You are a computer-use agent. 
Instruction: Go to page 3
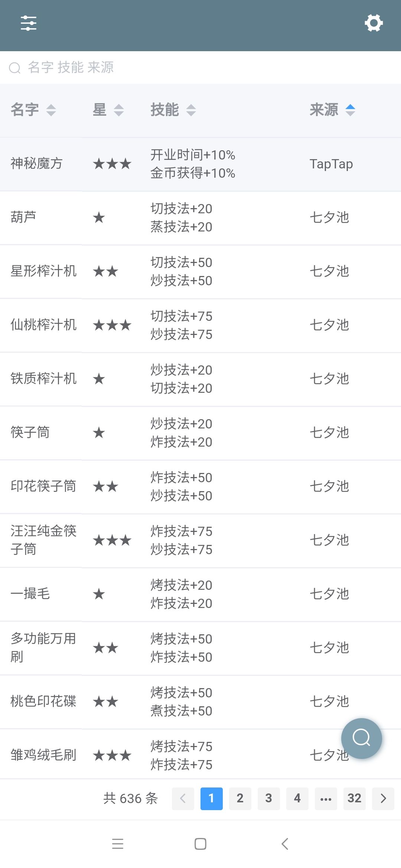coord(268,798)
